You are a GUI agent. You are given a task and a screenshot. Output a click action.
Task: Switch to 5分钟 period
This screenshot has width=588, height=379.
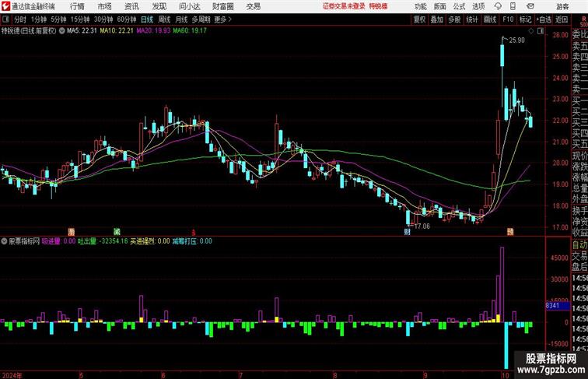(58, 19)
